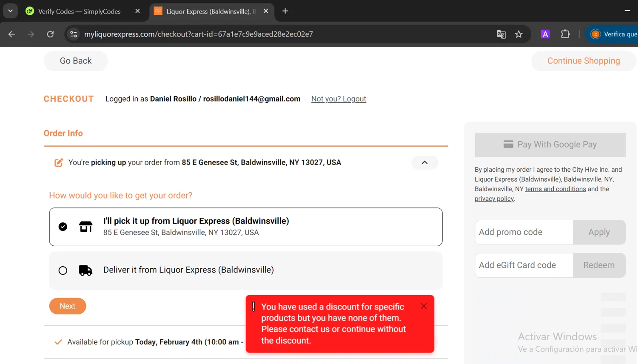Focus the Add eGift Card code field
638x364 pixels.
coord(524,265)
